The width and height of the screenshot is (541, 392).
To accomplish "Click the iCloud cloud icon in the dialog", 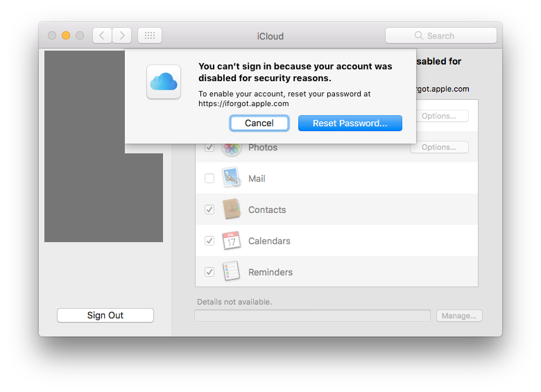I will [x=164, y=82].
